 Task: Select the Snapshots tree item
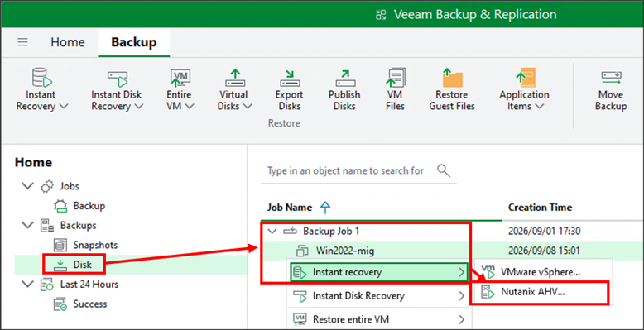coord(95,245)
